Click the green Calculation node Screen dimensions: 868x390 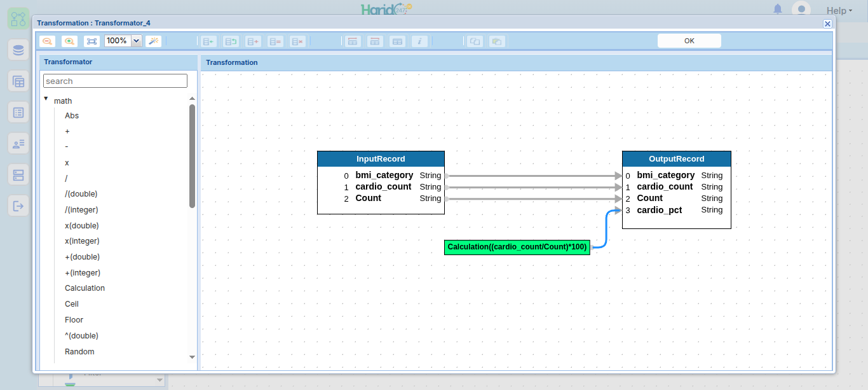[x=517, y=247]
